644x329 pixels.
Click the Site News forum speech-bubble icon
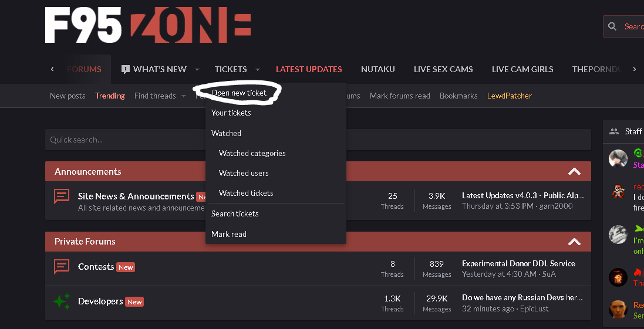coord(62,196)
